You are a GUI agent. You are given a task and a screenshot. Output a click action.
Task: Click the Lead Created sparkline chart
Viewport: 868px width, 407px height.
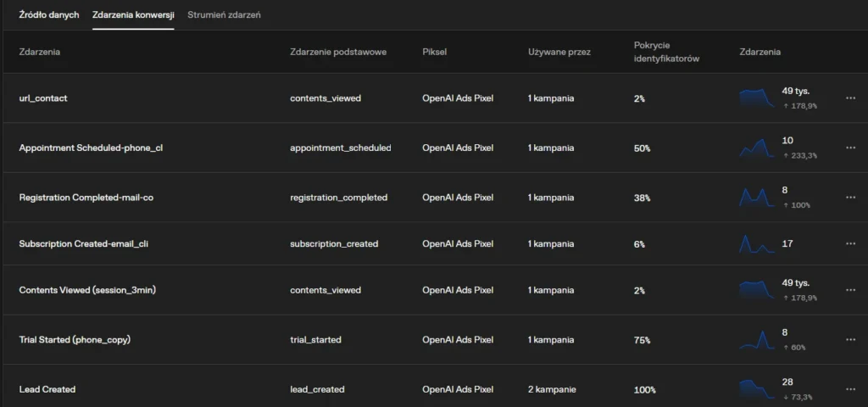(x=757, y=388)
